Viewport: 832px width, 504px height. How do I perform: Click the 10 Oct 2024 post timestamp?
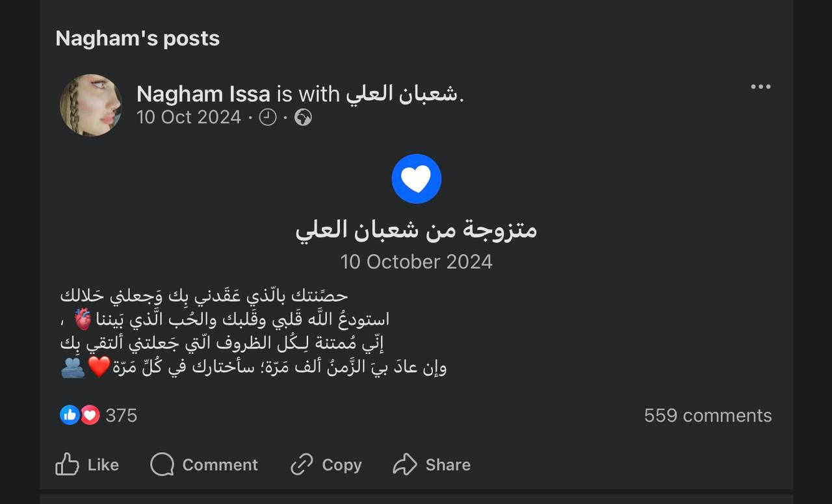(x=188, y=118)
